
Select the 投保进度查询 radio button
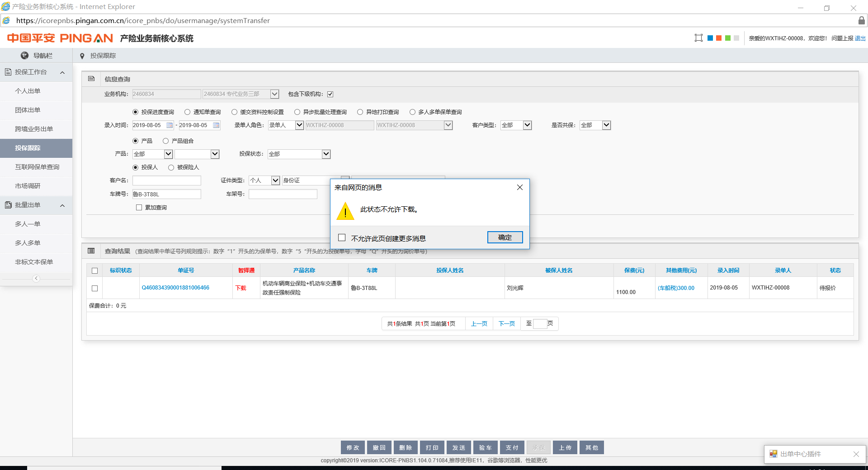[135, 112]
